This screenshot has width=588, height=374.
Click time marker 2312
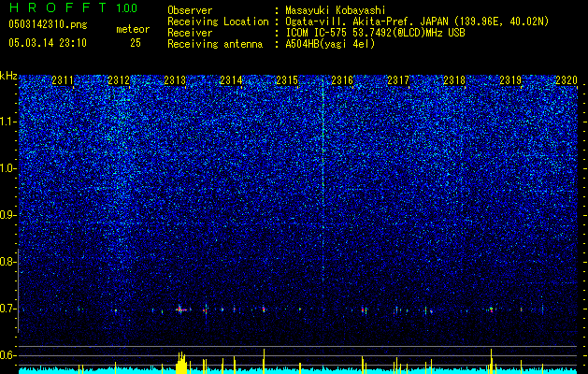[x=119, y=80]
